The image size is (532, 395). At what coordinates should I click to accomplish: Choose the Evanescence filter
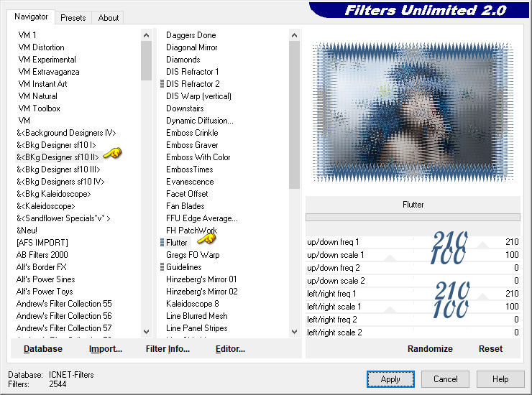tap(190, 182)
